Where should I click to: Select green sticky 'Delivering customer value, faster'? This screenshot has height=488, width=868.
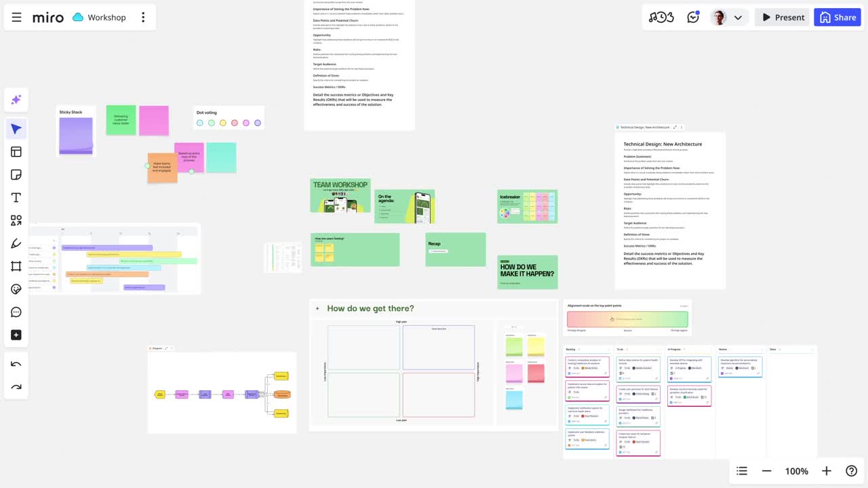[121, 120]
